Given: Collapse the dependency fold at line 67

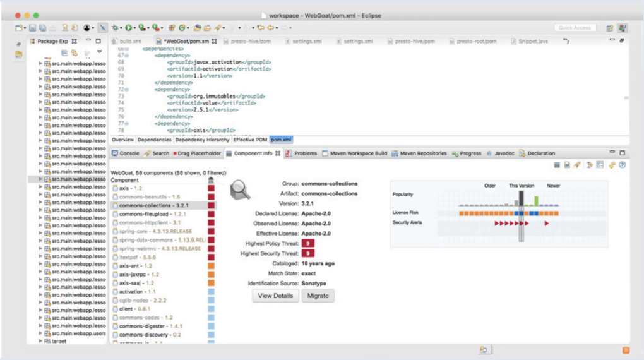Looking at the screenshot, I should tap(127, 56).
